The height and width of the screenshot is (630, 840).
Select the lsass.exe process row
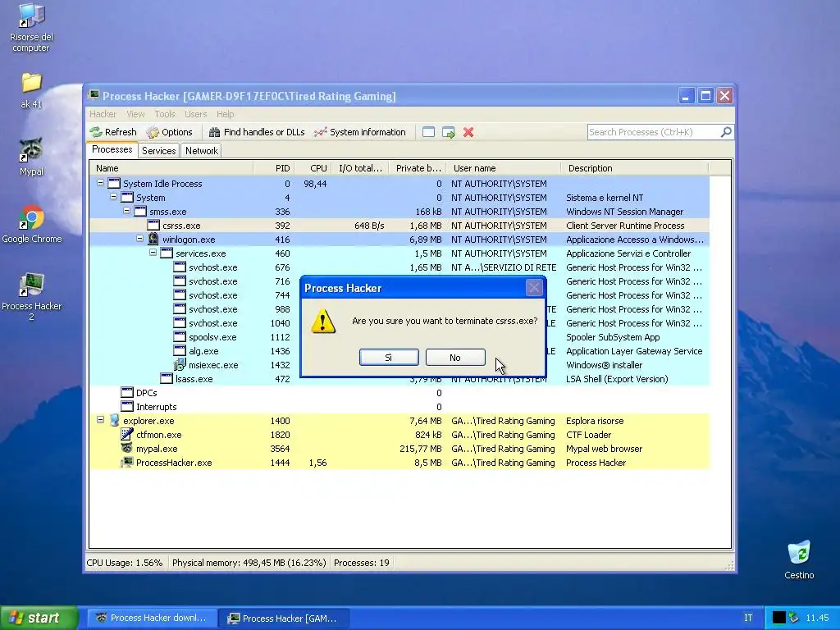(399, 379)
